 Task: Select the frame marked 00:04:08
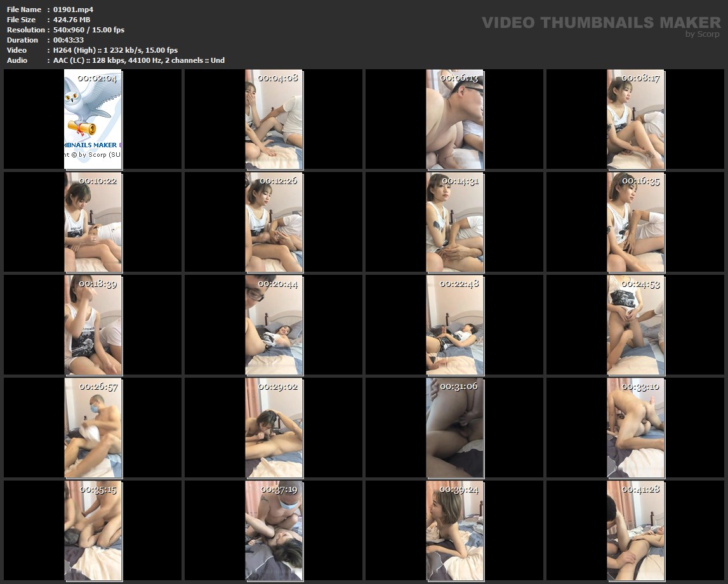click(274, 119)
